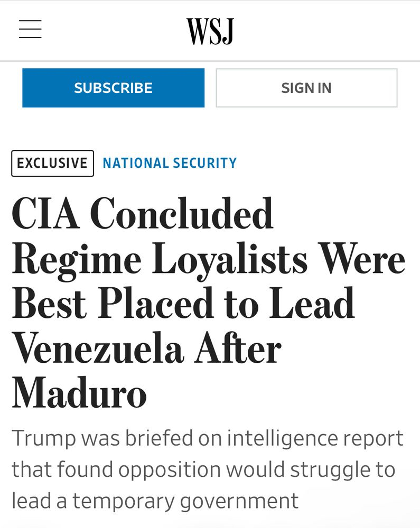This screenshot has height=528, width=420.
Task: Click the WSJ logo
Action: (x=210, y=31)
